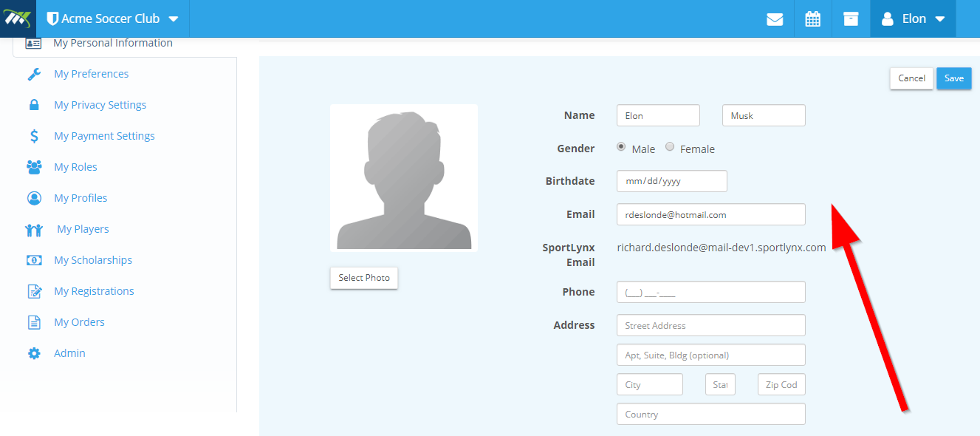Click the ID card icon for Personal Information
This screenshot has height=436, width=980.
point(33,43)
